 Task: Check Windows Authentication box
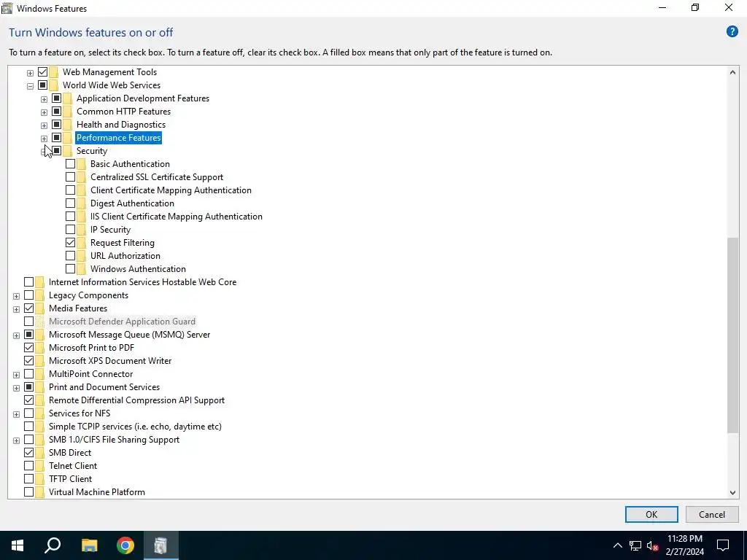(x=71, y=269)
